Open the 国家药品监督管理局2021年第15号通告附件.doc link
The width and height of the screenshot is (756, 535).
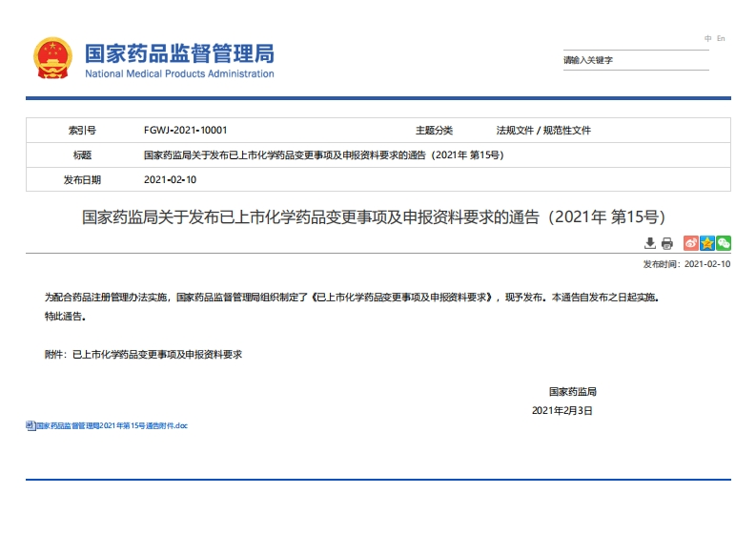coord(112,425)
